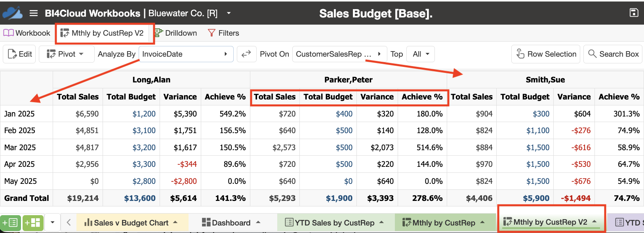Click the $300 budget value for Smith,Sue
This screenshot has width=644, height=233.
[x=541, y=114]
